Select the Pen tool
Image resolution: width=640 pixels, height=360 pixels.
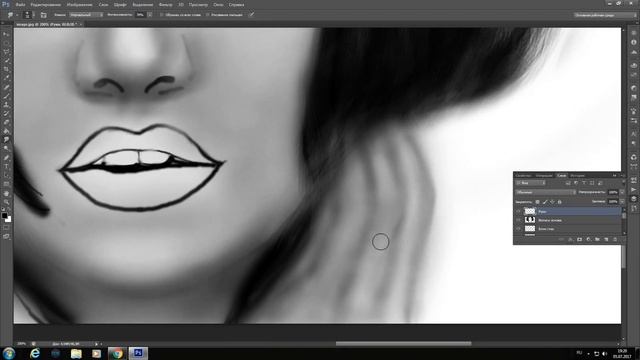(6, 158)
